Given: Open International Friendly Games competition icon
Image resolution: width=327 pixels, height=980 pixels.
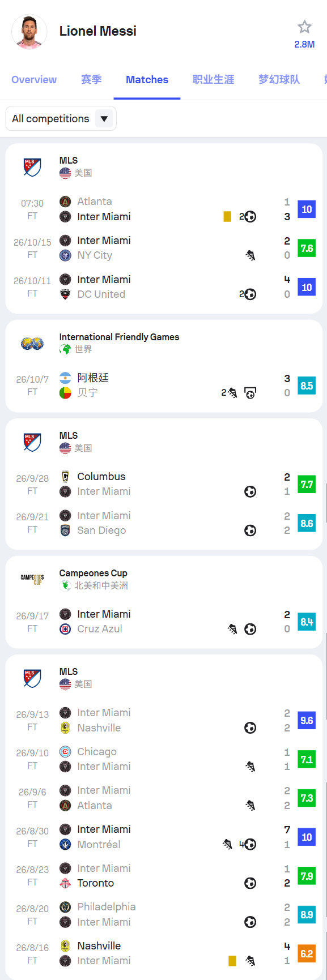Looking at the screenshot, I should (32, 343).
